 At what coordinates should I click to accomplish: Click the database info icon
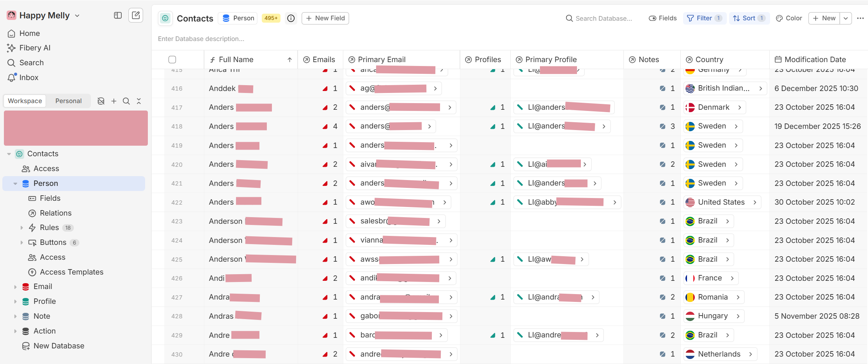(x=291, y=18)
